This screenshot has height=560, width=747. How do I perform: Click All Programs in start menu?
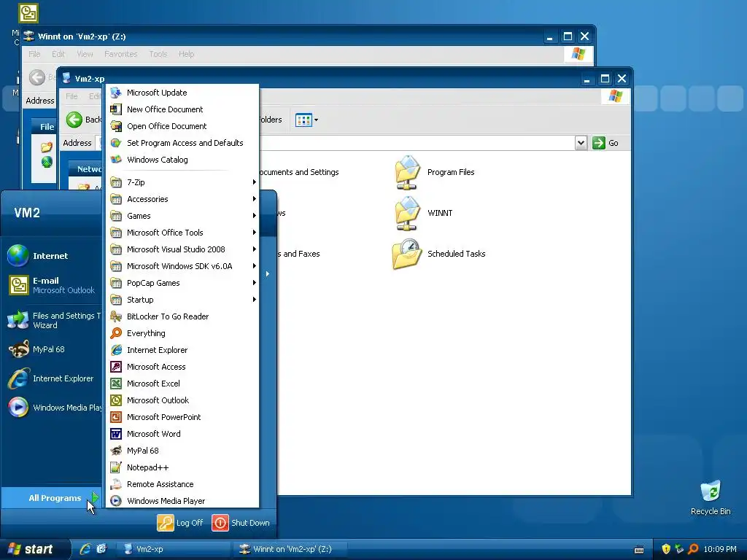click(x=52, y=497)
